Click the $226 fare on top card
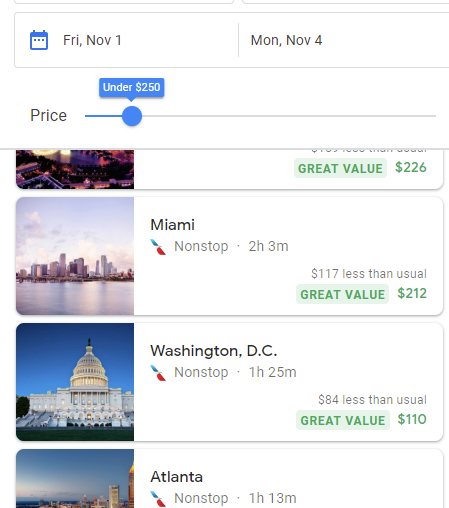The image size is (449, 508). click(x=411, y=168)
